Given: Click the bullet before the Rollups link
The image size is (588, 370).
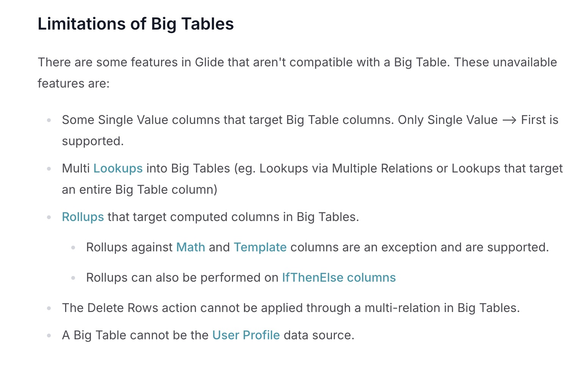Looking at the screenshot, I should tap(49, 217).
